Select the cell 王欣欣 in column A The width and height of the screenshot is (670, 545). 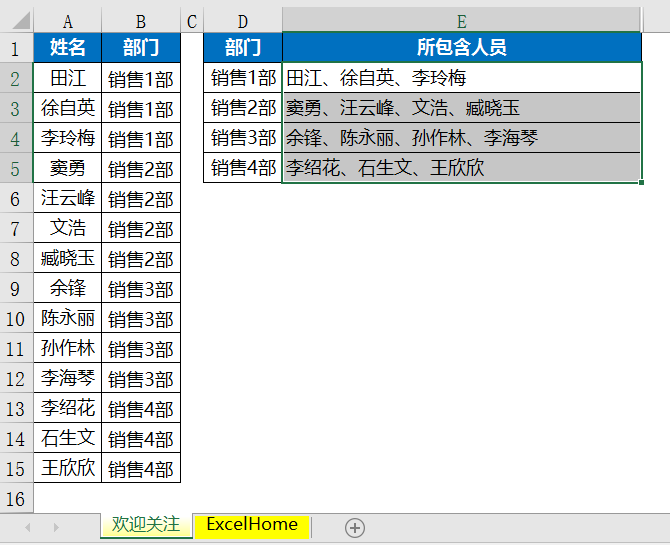(68, 468)
